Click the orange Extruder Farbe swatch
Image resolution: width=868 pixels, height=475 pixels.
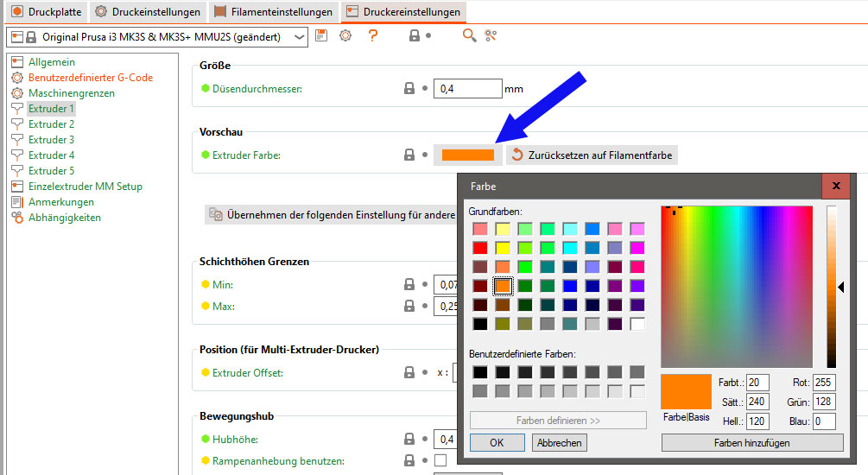[x=467, y=155]
